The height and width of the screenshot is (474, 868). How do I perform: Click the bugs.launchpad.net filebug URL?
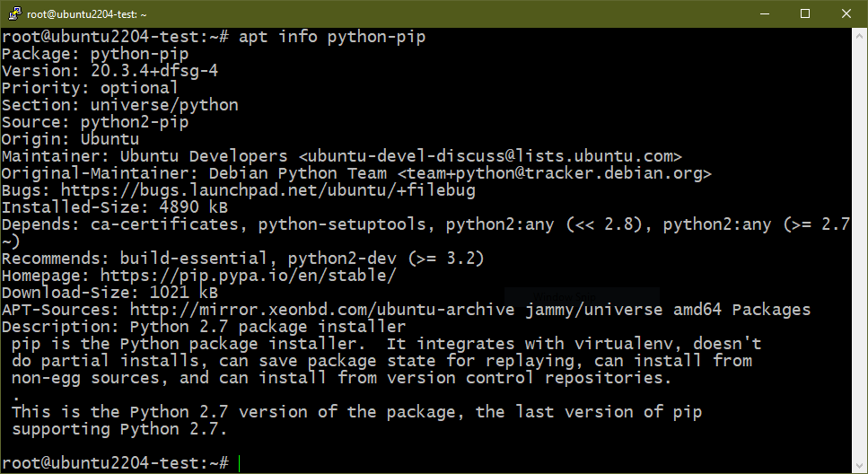click(267, 190)
